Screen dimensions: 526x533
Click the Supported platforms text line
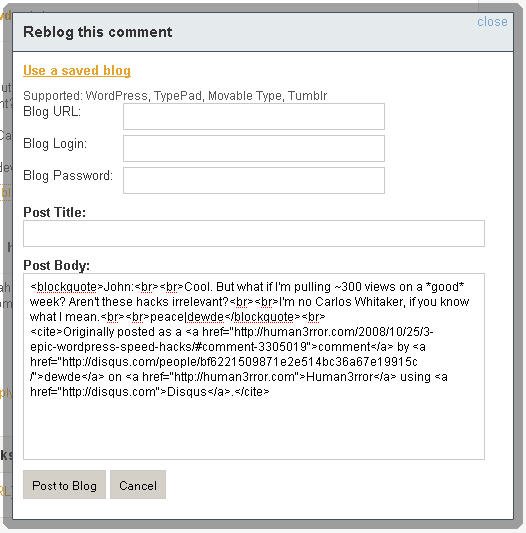175,96
